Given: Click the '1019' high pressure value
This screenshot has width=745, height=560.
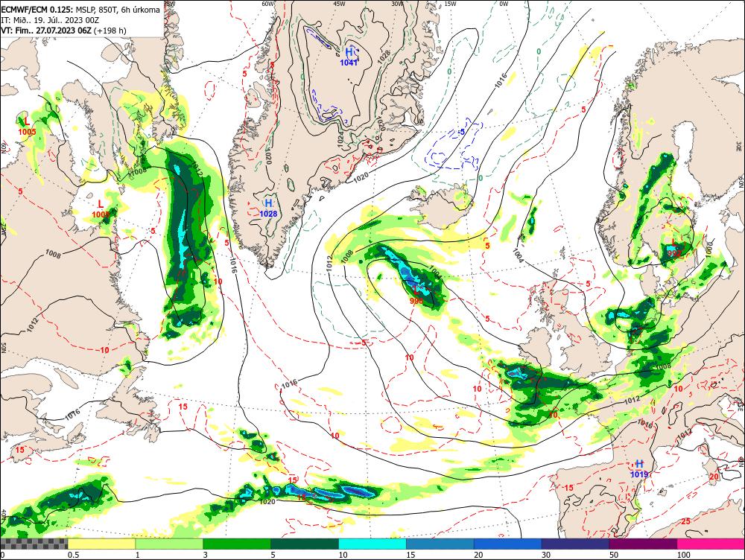Looking at the screenshot, I should click(x=639, y=474).
